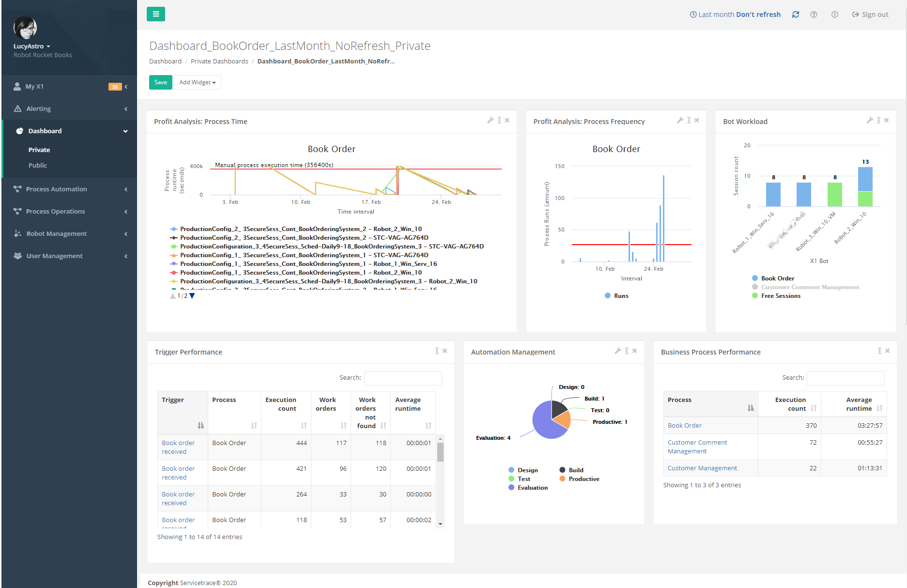Open the help question-mark icon
This screenshot has height=588, width=907.
(x=814, y=14)
